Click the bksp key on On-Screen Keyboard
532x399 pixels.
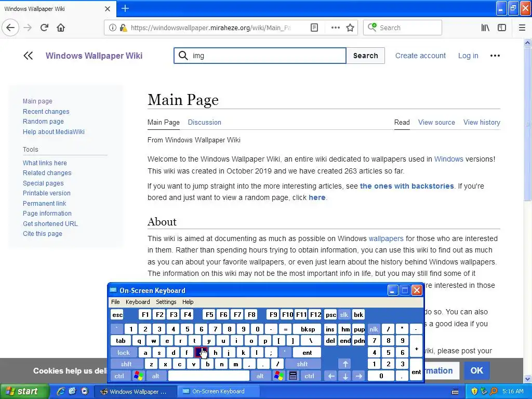click(308, 329)
